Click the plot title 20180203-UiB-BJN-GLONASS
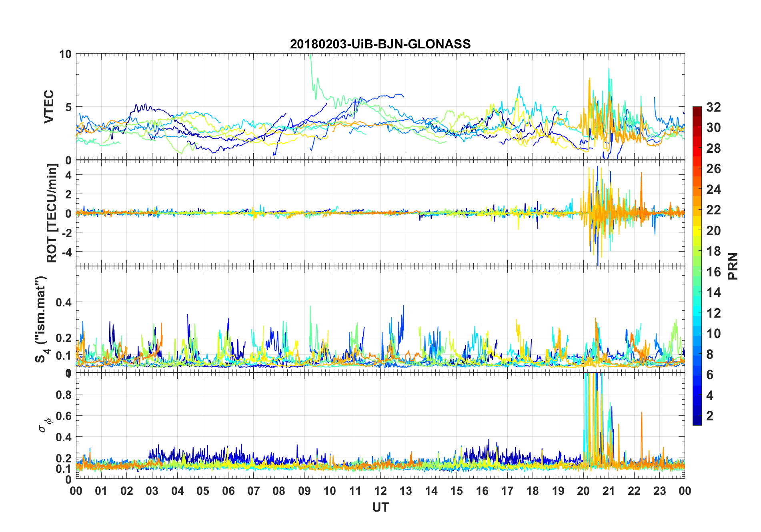This screenshot has height=532, width=761. [x=380, y=44]
